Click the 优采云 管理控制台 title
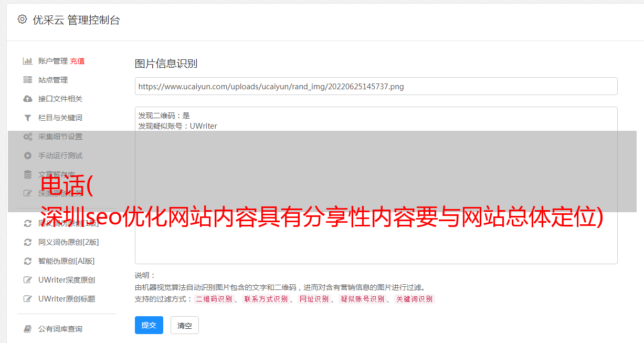This screenshot has width=644, height=343. click(76, 20)
